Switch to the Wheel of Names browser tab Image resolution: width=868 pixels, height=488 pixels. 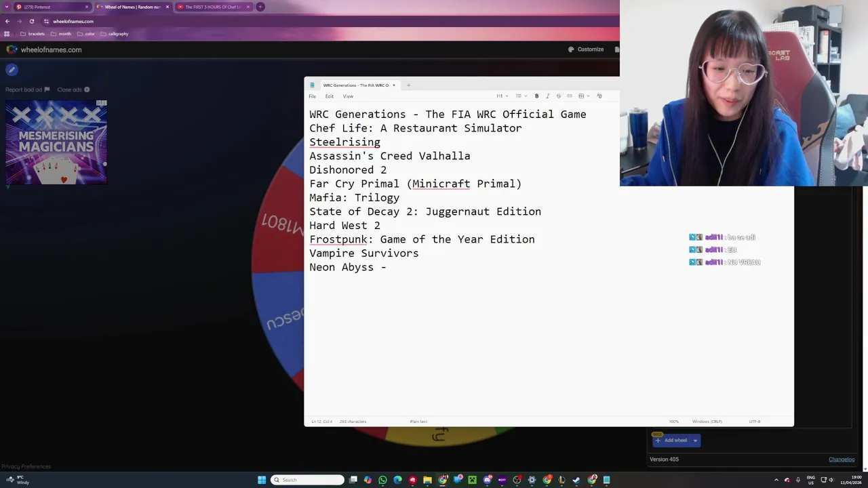tap(133, 7)
